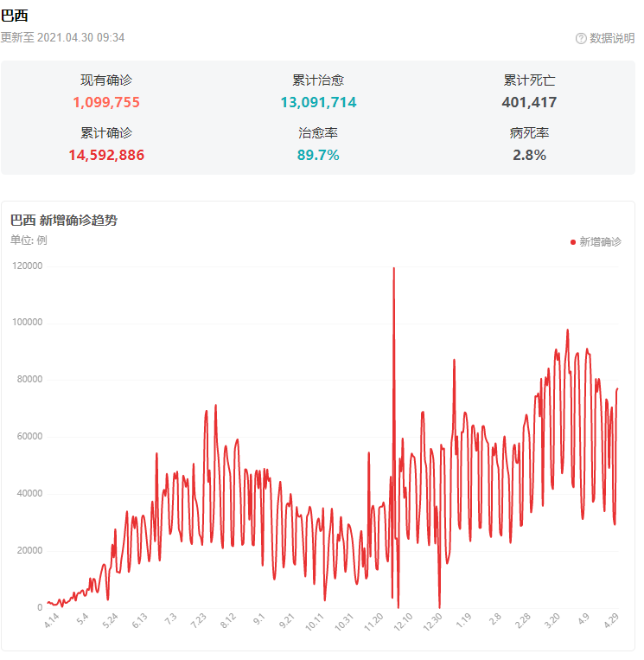The height and width of the screenshot is (660, 644).
Task: Click the 5.24 x-axis date label
Action: (x=110, y=621)
